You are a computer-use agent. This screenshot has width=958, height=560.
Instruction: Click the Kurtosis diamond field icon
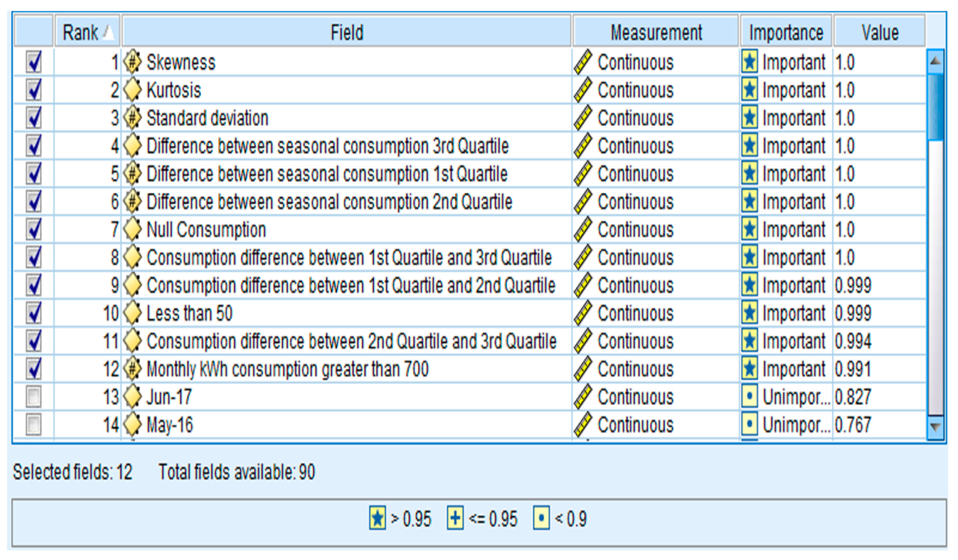132,90
